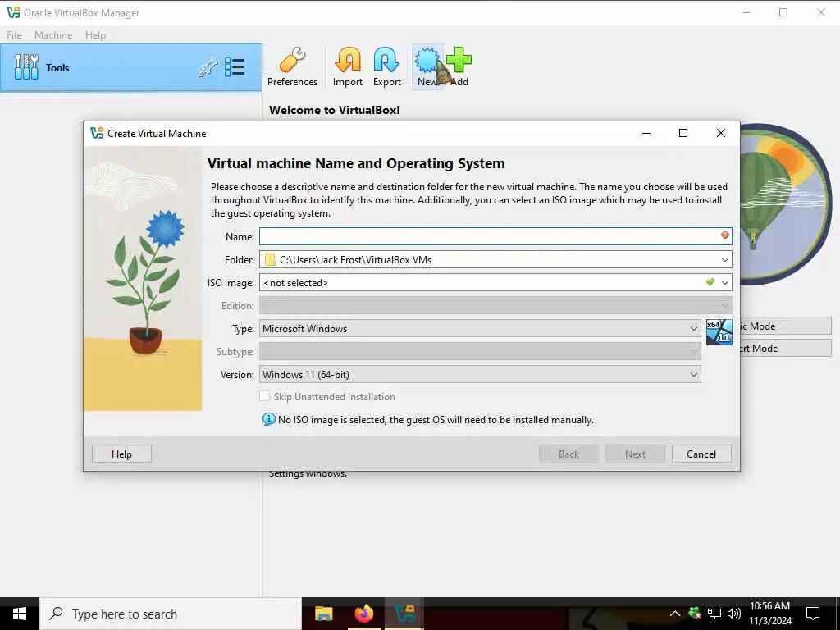Open the Help menu in menu bar

pyautogui.click(x=95, y=34)
